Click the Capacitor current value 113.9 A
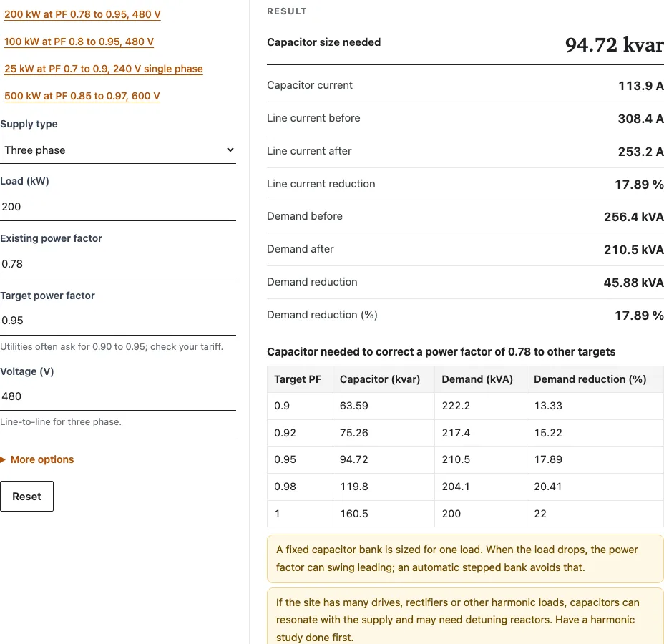Image resolution: width=664 pixels, height=644 pixels. click(640, 86)
